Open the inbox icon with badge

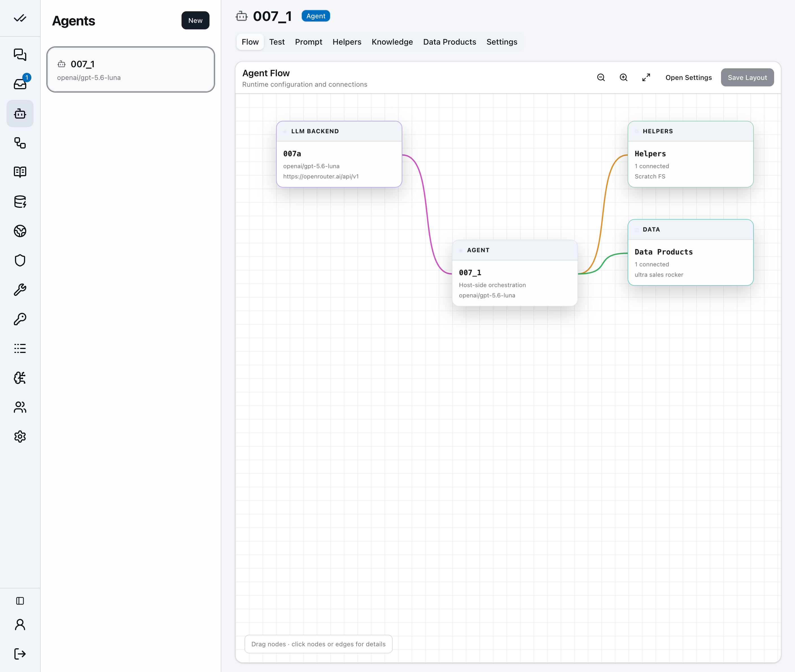(x=20, y=83)
